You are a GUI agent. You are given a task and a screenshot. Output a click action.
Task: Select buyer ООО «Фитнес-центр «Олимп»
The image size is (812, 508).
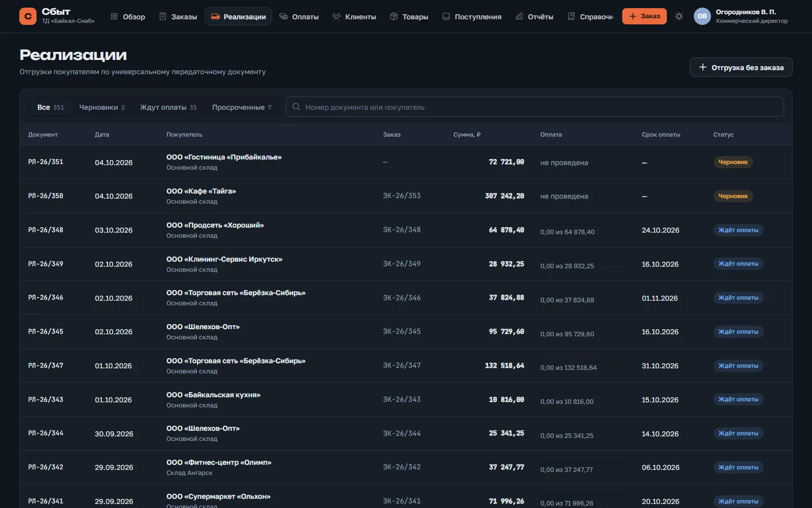coord(219,462)
